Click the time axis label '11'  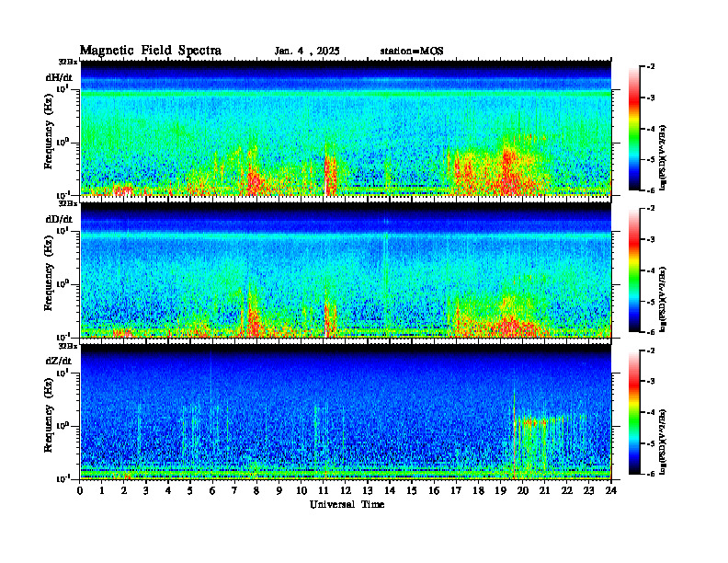[324, 490]
